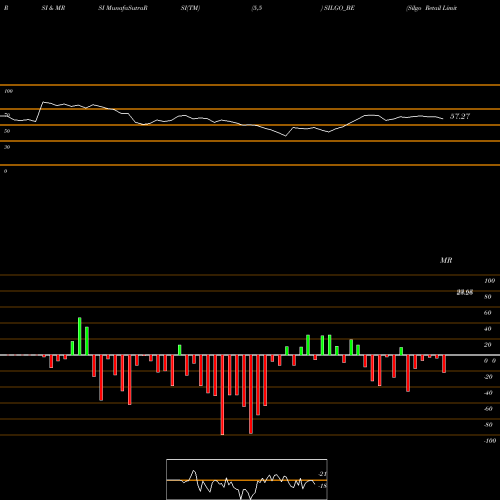Click the MR axis label -40

coord(488,393)
